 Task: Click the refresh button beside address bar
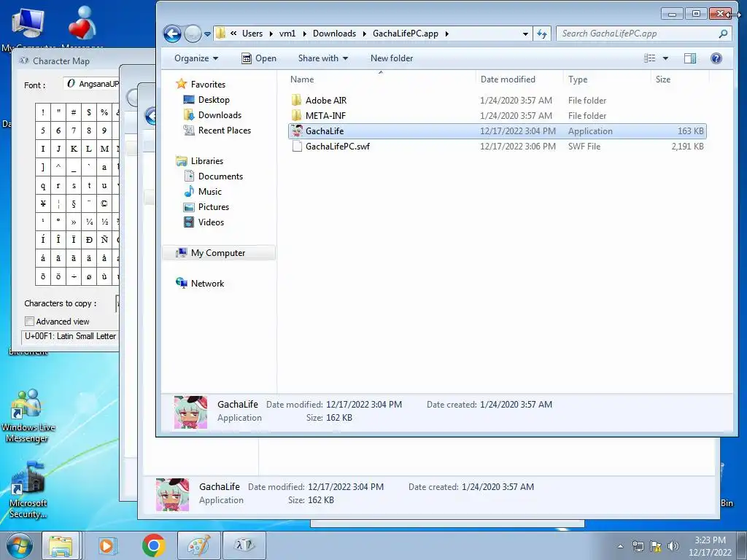tap(542, 34)
